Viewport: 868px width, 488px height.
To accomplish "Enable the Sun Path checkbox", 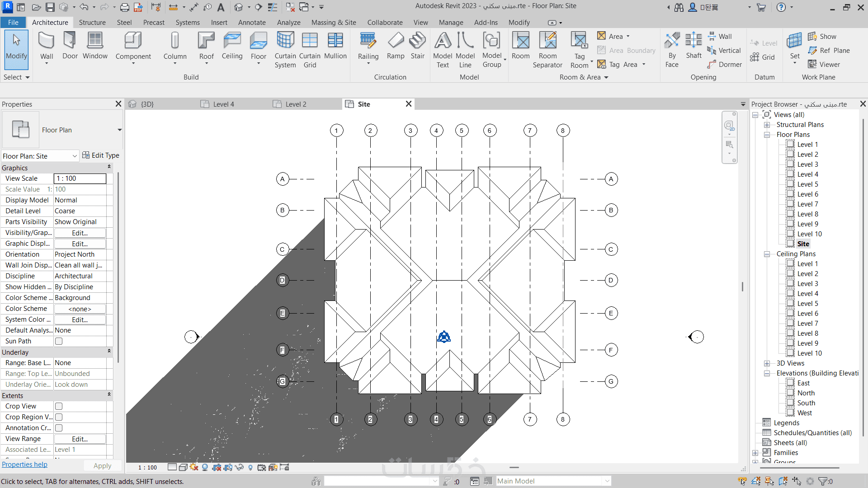I will [x=59, y=341].
